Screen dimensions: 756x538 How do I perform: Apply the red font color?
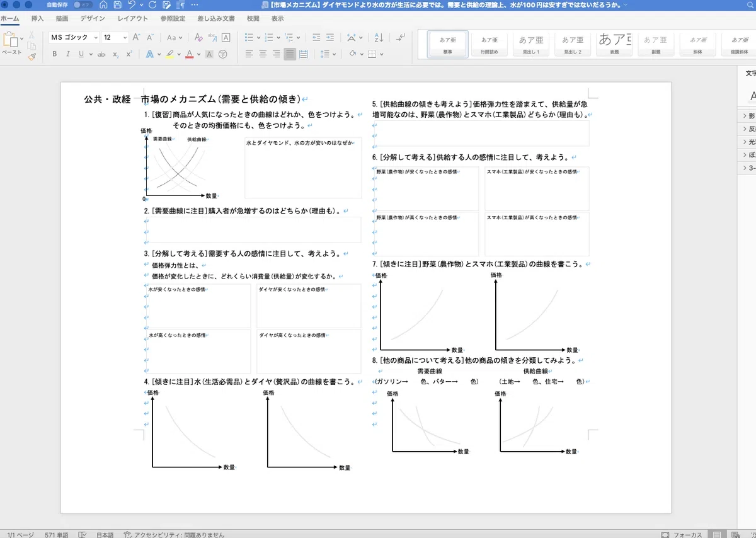tap(189, 54)
